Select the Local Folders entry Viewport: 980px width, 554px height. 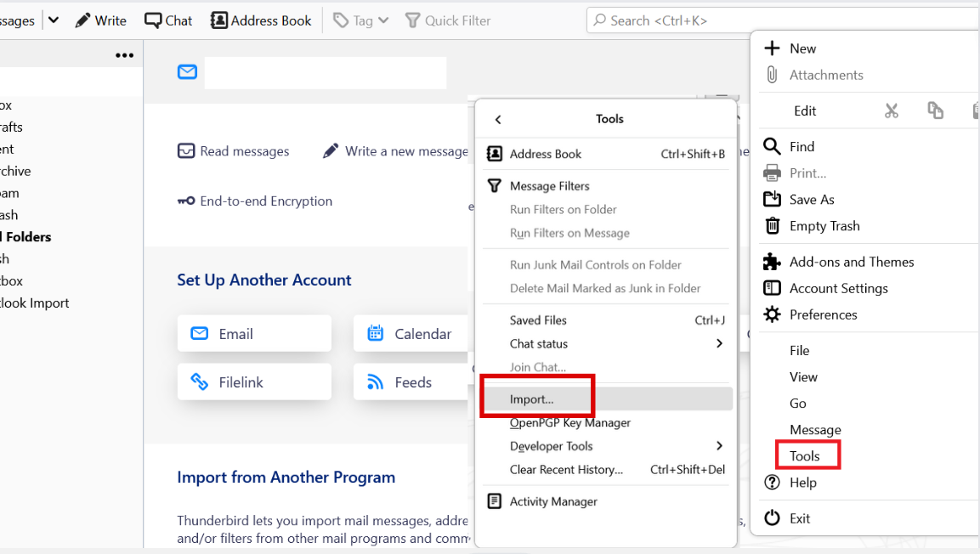[26, 237]
